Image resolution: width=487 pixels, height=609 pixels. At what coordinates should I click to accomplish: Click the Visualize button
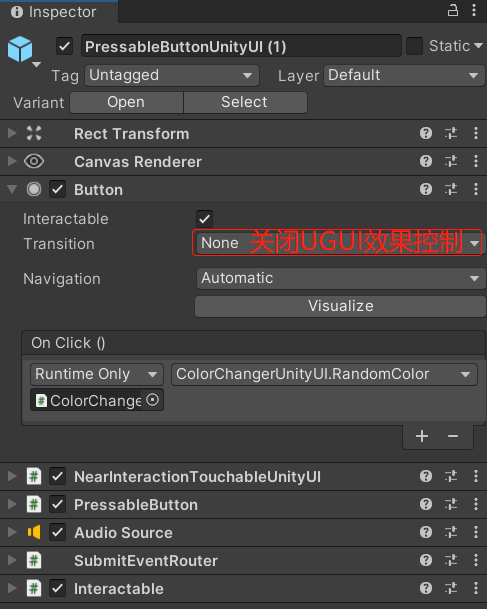340,306
